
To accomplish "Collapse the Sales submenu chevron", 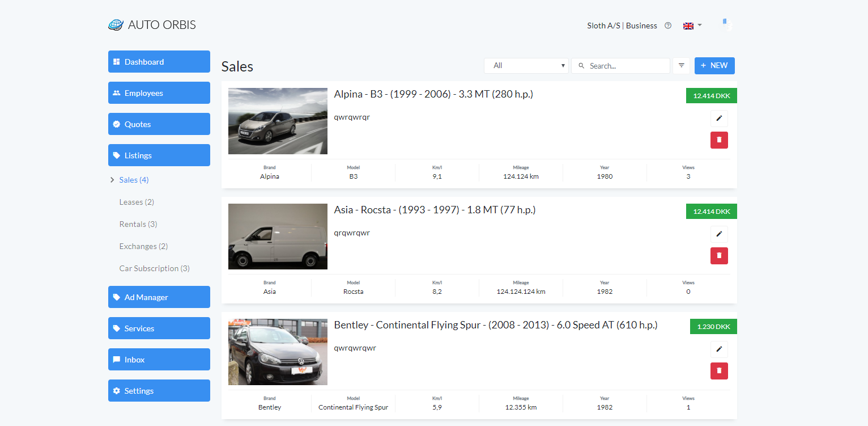I will click(x=112, y=180).
